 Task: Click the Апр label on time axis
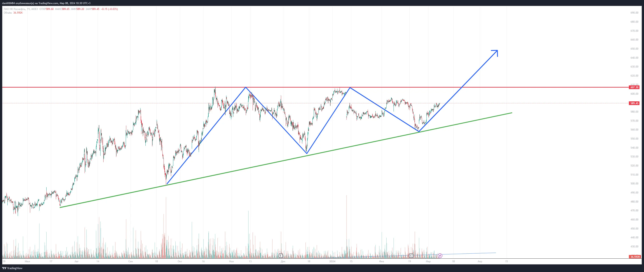point(480,261)
